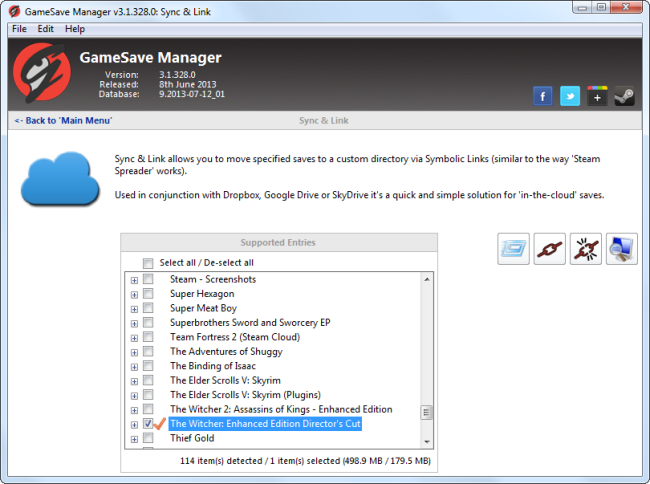Check the Super Meat Boy checkbox
The image size is (650, 484).
(148, 308)
